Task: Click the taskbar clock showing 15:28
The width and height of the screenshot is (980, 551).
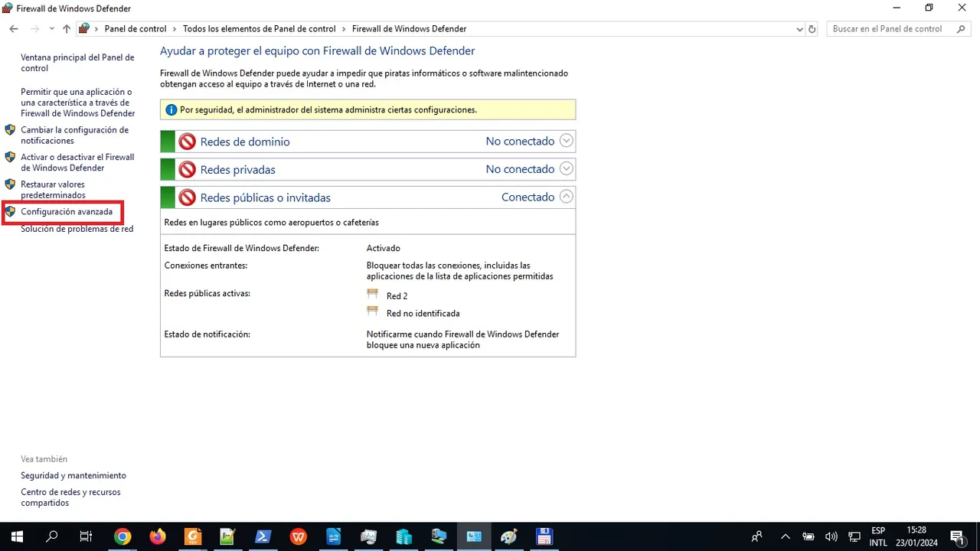Action: [x=916, y=536]
